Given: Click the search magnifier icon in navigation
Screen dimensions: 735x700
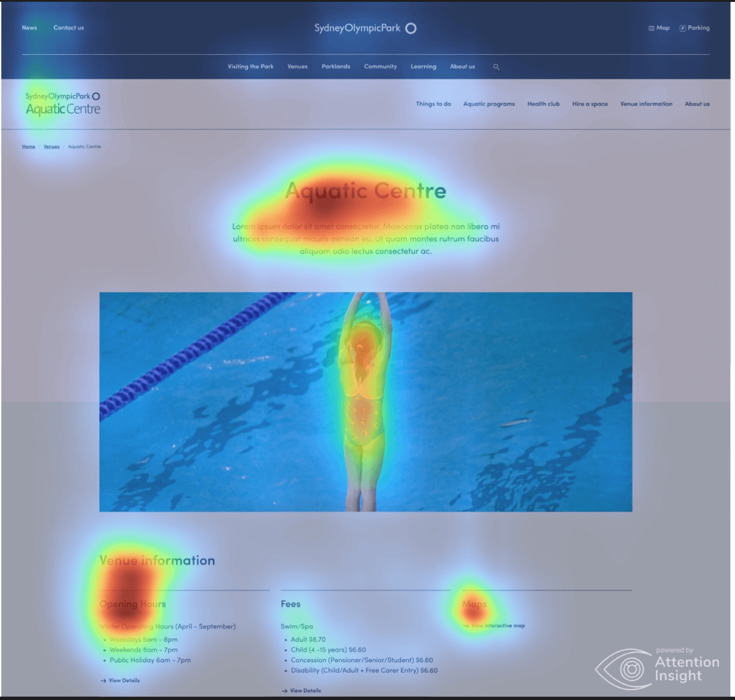Looking at the screenshot, I should (x=496, y=67).
